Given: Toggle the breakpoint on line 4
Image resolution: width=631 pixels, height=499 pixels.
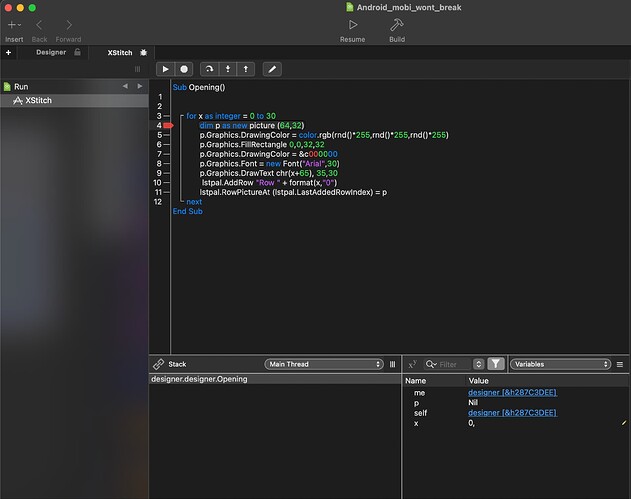Looking at the screenshot, I should (x=168, y=125).
